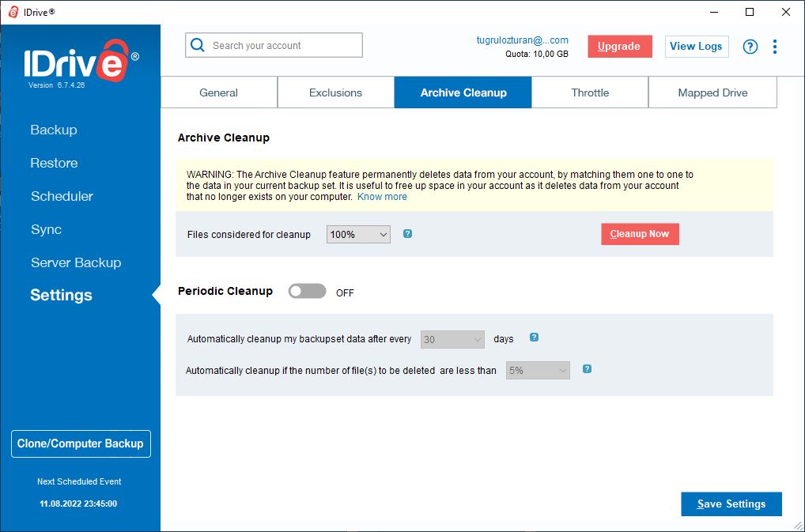Screen dimensions: 805x532
Task: Toggle the Periodic Cleanup switch
Action: point(307,292)
